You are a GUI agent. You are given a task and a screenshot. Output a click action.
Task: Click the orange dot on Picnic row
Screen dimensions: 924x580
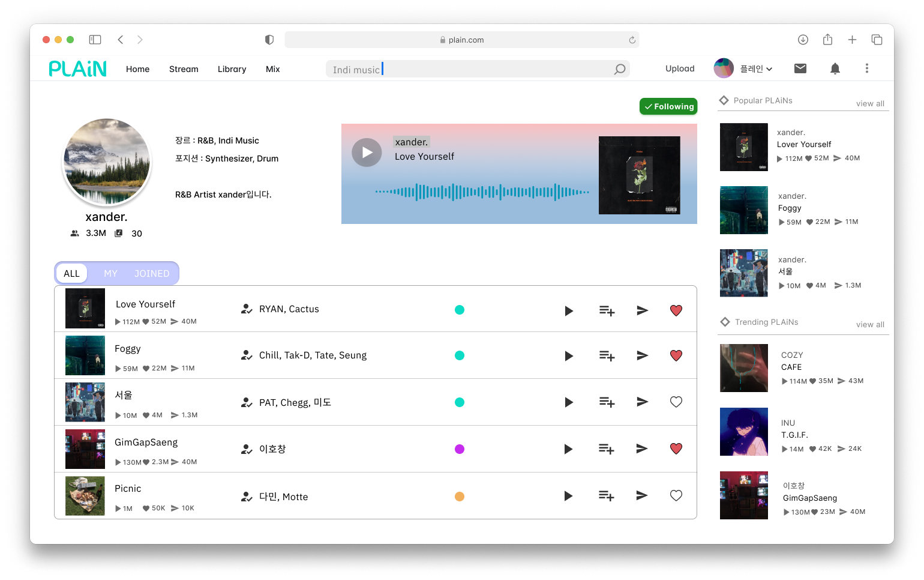(x=460, y=497)
